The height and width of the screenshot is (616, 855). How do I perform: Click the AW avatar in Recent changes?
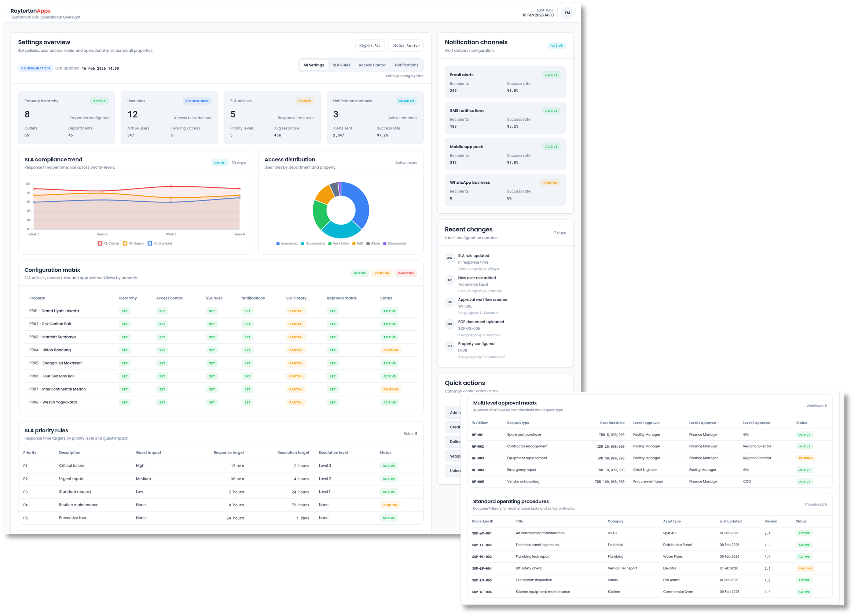(x=449, y=258)
